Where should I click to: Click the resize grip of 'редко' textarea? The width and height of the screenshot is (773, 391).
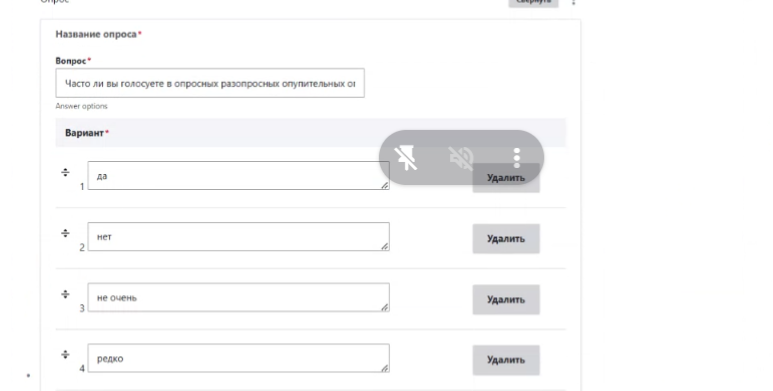[385, 368]
